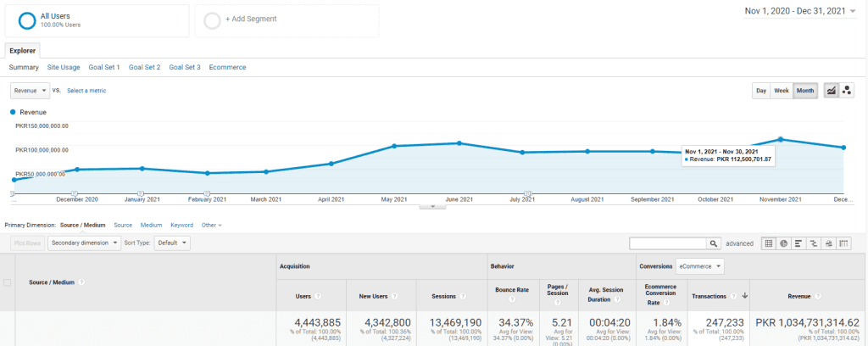Click the advanced filter link
This screenshot has height=346, width=868.
(739, 243)
